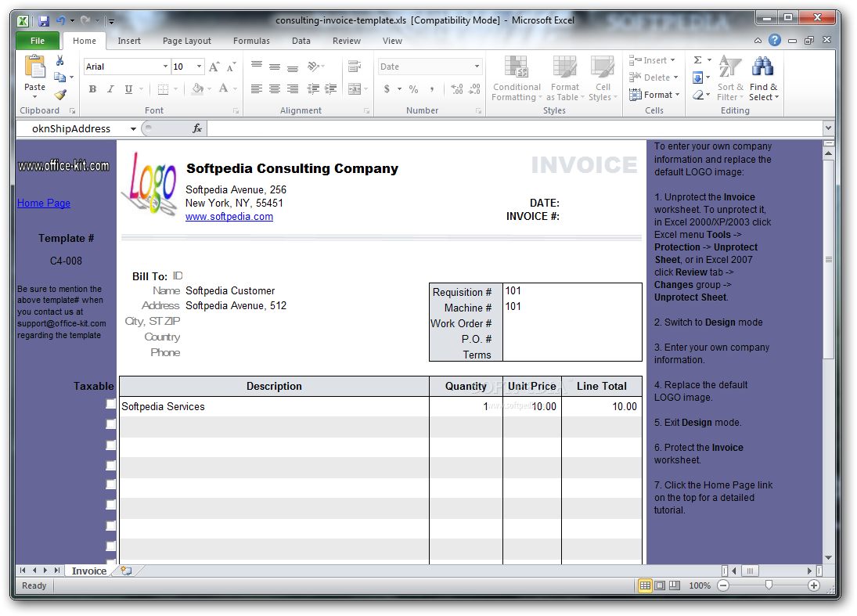
Task: Open the Arial font name dropdown
Action: coord(165,67)
